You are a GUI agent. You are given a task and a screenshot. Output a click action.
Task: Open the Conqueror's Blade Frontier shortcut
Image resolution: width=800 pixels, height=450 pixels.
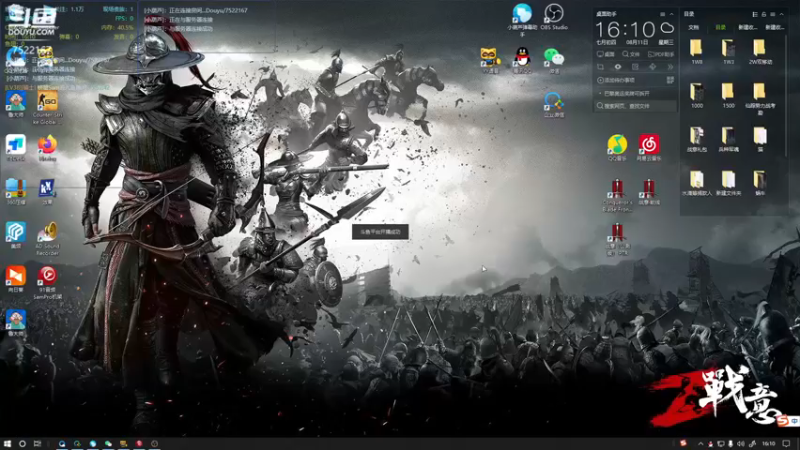[x=617, y=189]
